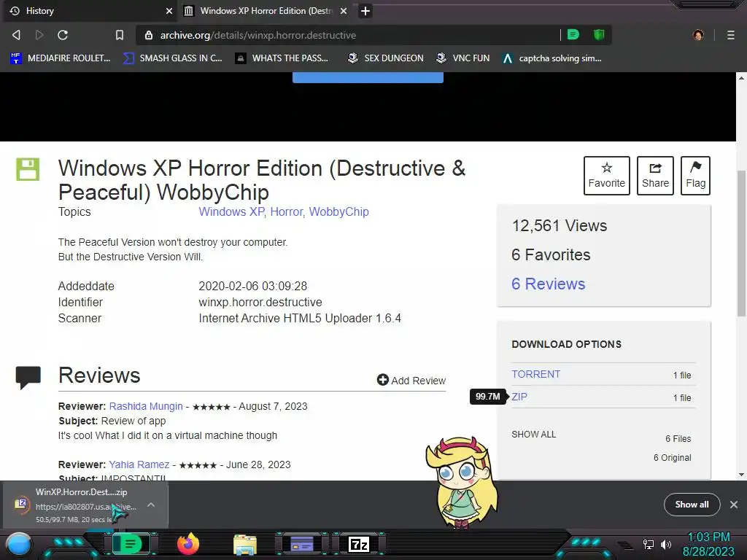
Task: Open the Start orb menu
Action: [x=19, y=545]
